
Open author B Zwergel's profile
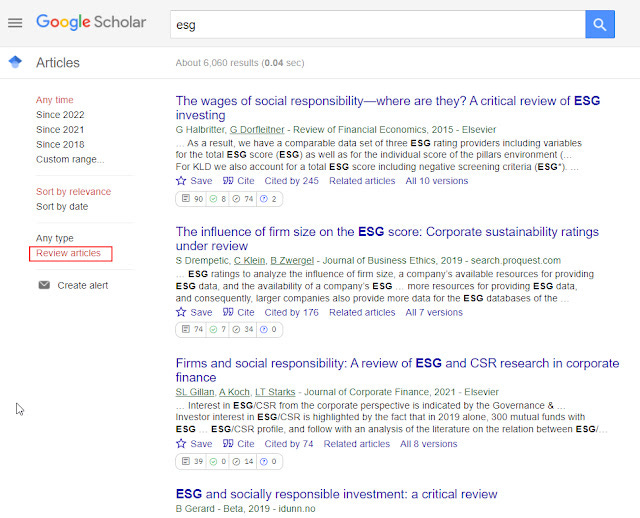[x=292, y=260]
